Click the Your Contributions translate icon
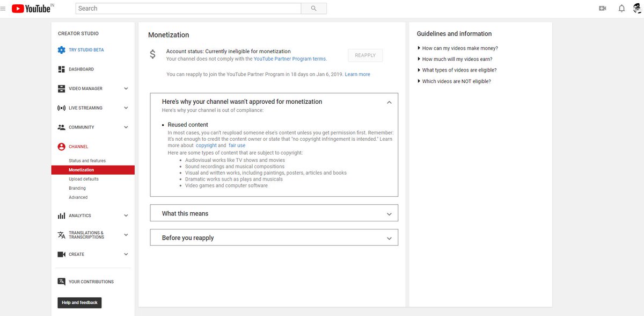This screenshot has height=316, width=644. point(61,282)
